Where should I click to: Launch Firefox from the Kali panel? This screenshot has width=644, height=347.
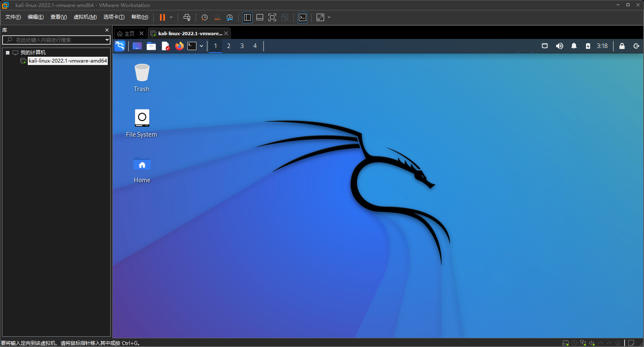[179, 46]
